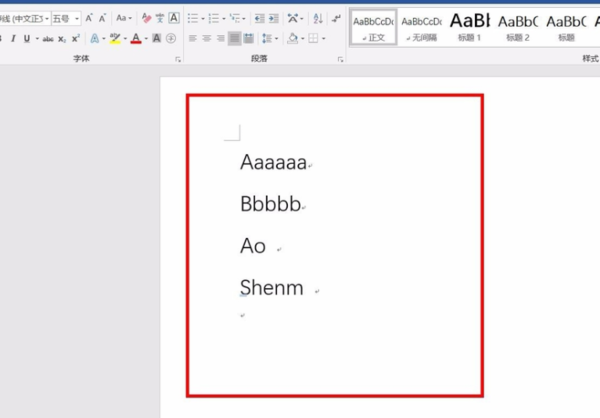Expand the Text Effects dropdown arrow

[104, 39]
